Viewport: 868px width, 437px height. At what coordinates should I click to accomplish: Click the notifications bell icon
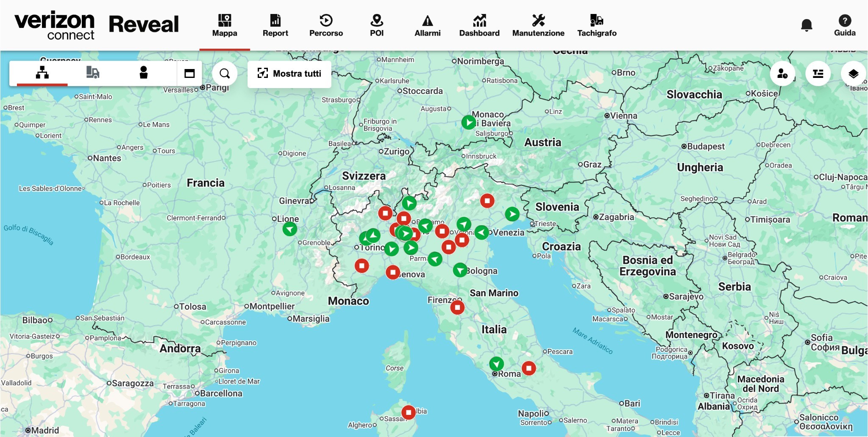coord(807,25)
